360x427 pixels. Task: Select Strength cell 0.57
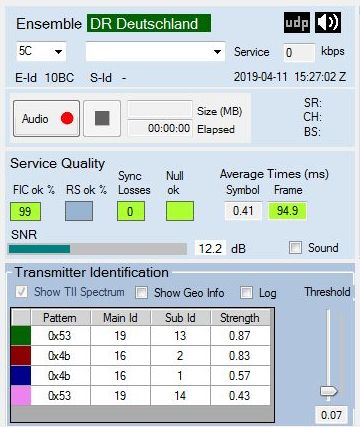tap(240, 375)
